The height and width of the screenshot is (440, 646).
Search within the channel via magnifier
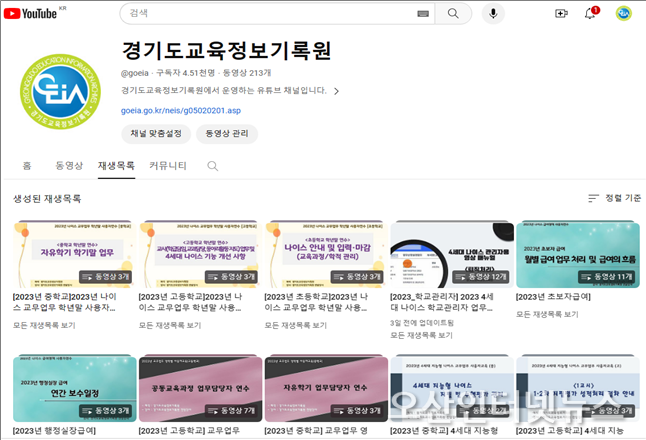213,166
